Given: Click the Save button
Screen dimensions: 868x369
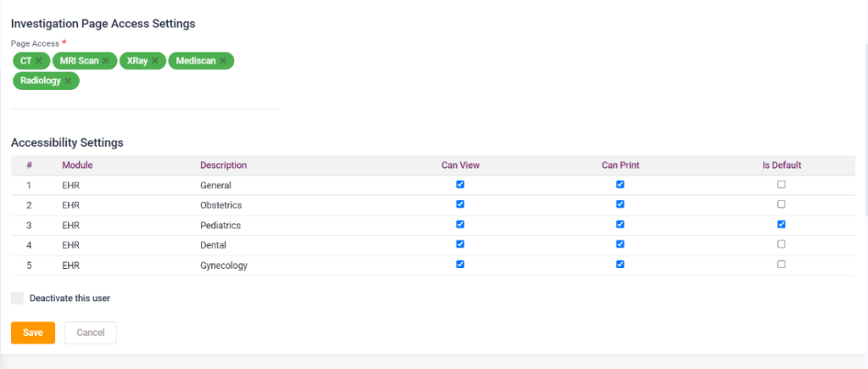Looking at the screenshot, I should 33,333.
